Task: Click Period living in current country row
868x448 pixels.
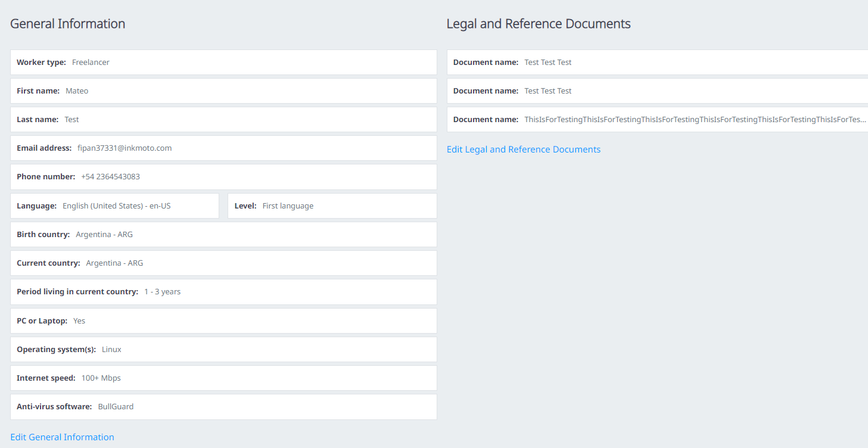Action: click(223, 292)
